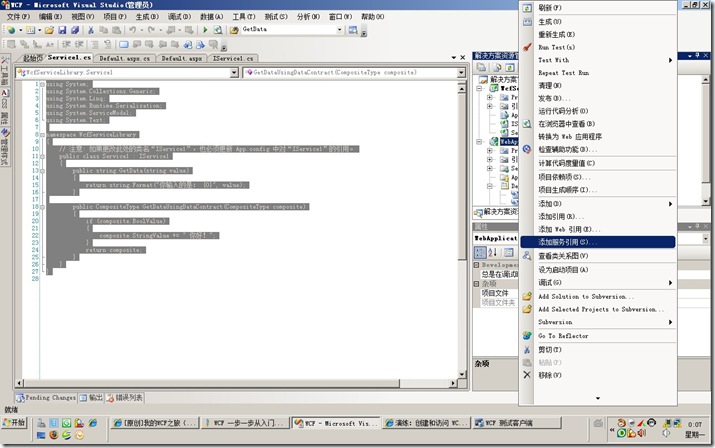This screenshot has height=448, width=715.
Task: Open the 生成(B) menu in the menu bar
Action: point(147,16)
